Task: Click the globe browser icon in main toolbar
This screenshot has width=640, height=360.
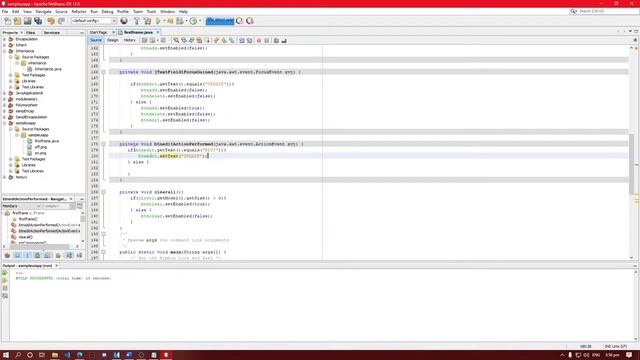Action: [124, 21]
